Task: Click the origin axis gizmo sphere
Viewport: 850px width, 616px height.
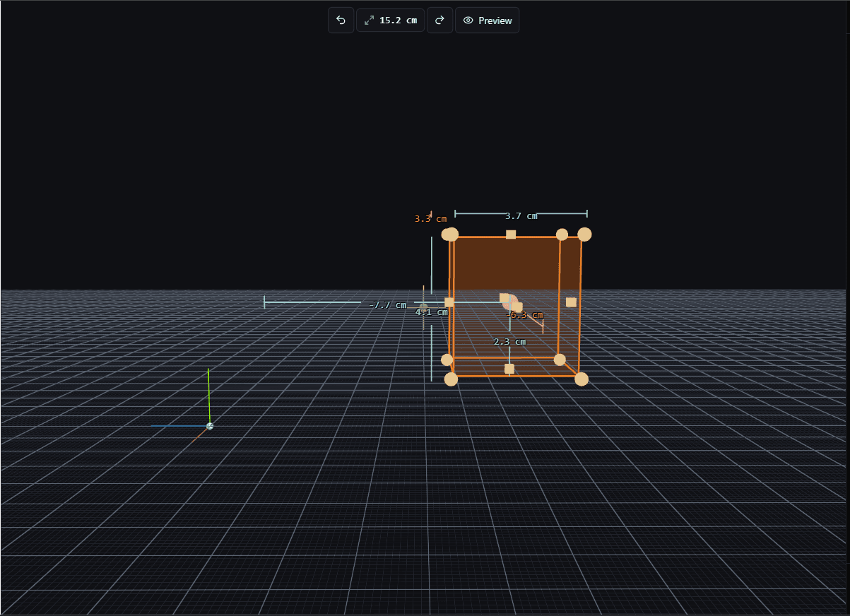Action: pos(210,426)
